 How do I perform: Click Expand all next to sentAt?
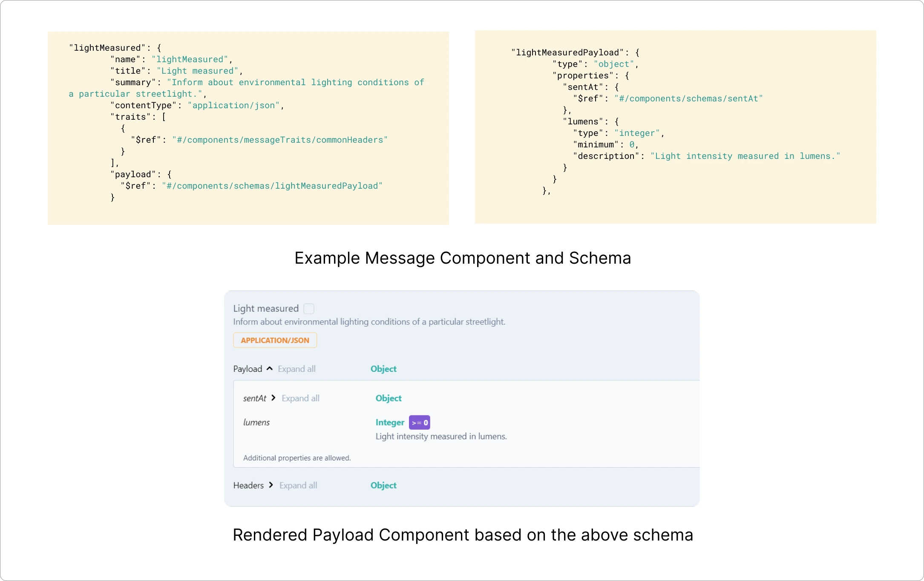point(300,398)
